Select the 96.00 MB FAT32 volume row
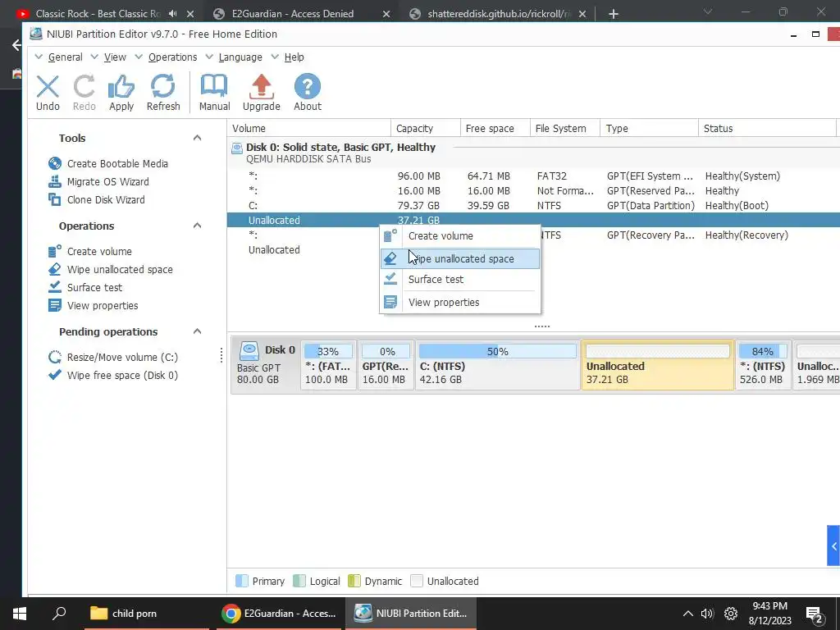The height and width of the screenshot is (630, 840). point(533,176)
